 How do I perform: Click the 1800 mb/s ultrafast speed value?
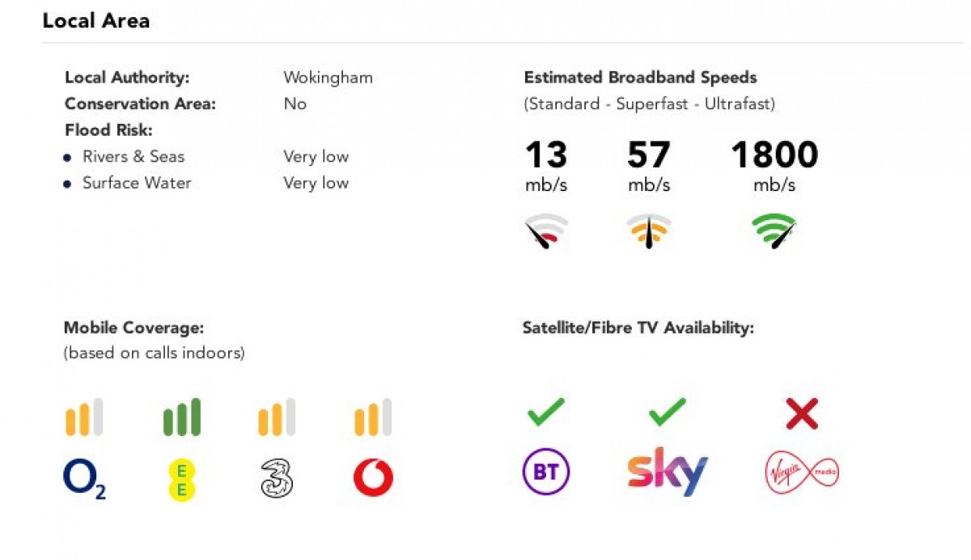point(774,155)
